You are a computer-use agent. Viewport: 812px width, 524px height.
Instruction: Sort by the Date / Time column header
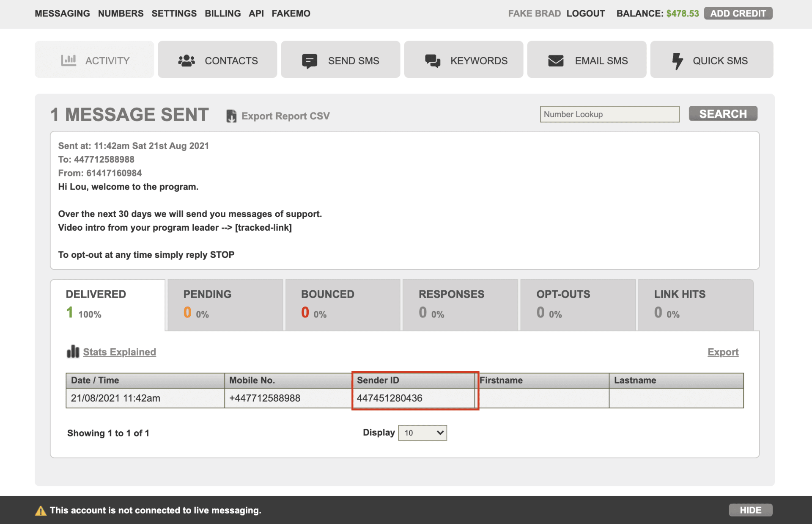pyautogui.click(x=145, y=381)
